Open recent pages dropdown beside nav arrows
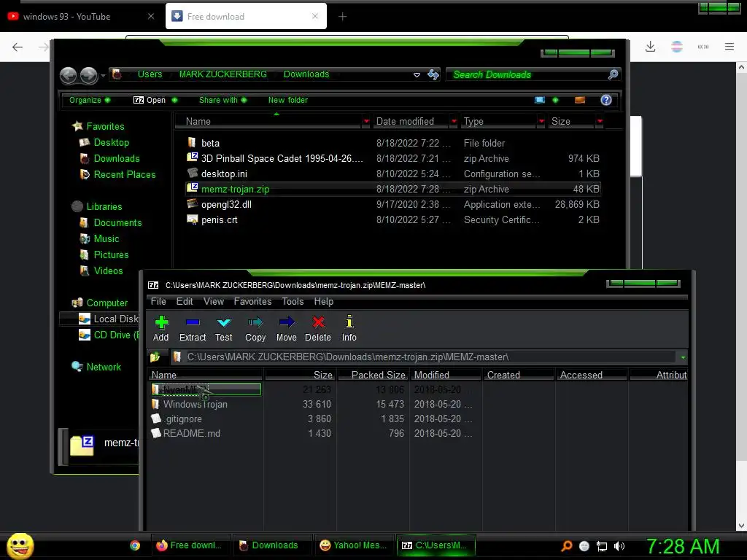Image resolution: width=747 pixels, height=560 pixels. click(103, 75)
